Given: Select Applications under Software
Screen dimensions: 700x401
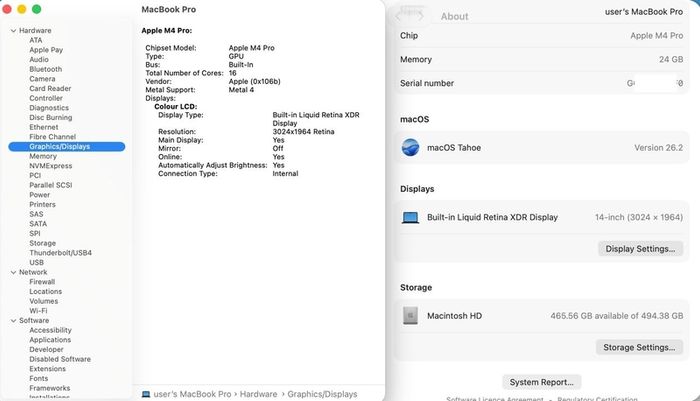Looking at the screenshot, I should click(50, 340).
